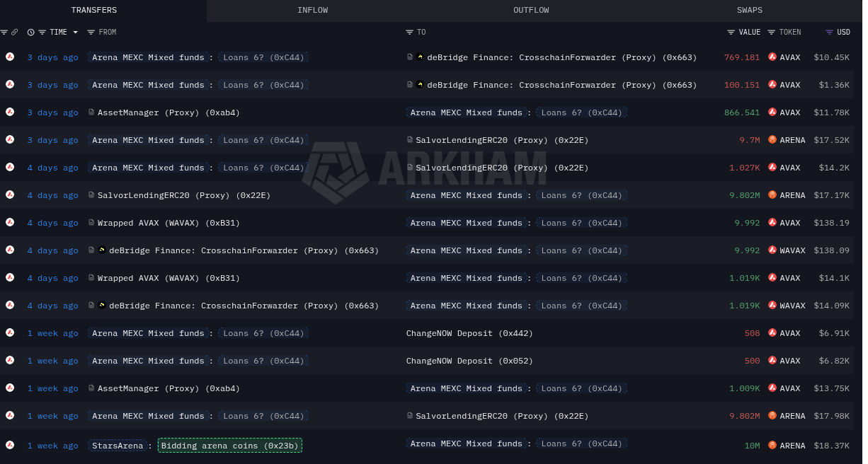
Task: Switch to the OUTFLOW tab
Action: click(531, 10)
